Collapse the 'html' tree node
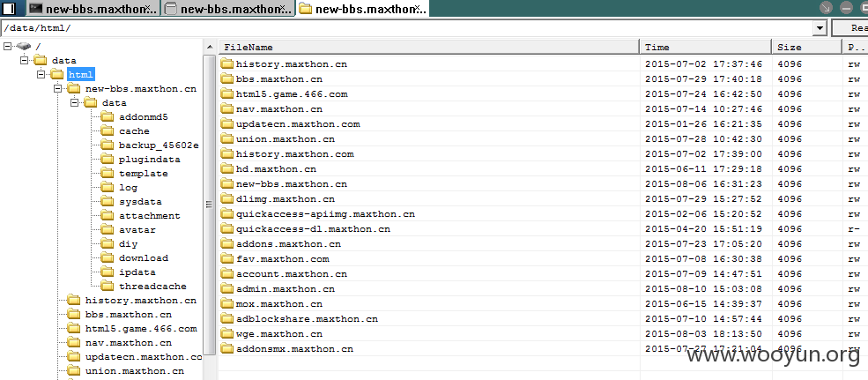 click(x=41, y=74)
